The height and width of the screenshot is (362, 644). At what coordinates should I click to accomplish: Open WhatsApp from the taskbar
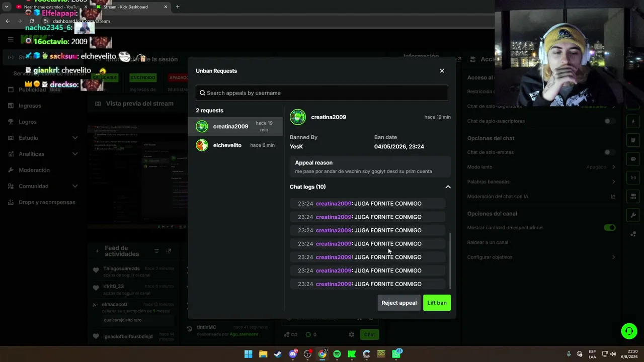[x=396, y=354]
